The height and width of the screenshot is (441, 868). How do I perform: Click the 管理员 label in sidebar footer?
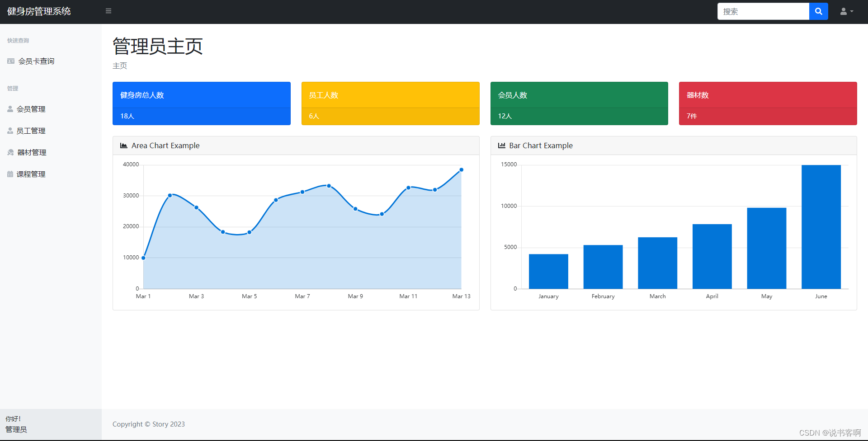click(16, 430)
